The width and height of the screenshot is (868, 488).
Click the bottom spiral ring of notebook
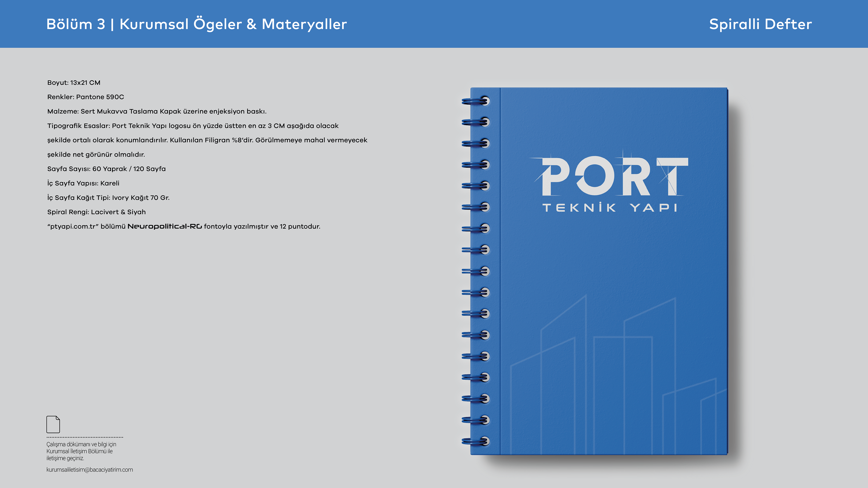(475, 441)
